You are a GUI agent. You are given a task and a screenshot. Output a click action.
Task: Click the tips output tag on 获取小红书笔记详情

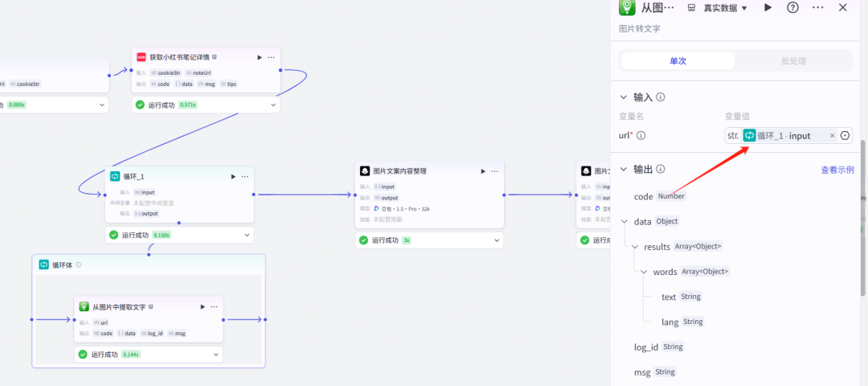pyautogui.click(x=228, y=84)
